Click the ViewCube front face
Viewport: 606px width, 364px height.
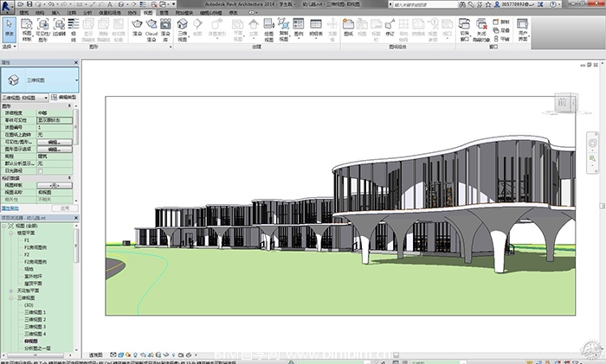pos(562,104)
